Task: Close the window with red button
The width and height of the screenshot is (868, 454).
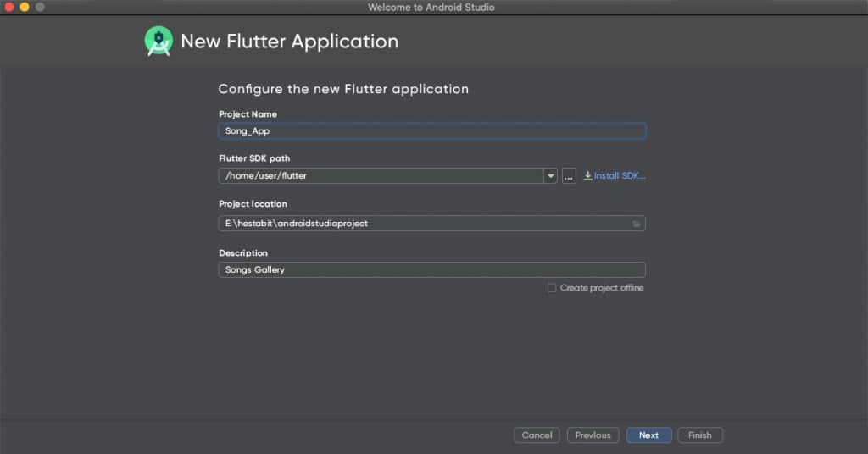Action: tap(8, 7)
